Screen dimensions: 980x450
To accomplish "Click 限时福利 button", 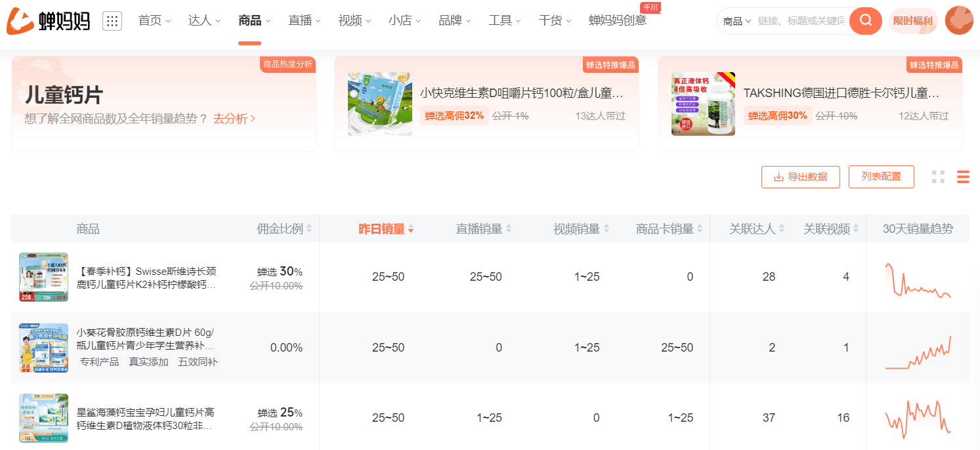I will [x=913, y=21].
